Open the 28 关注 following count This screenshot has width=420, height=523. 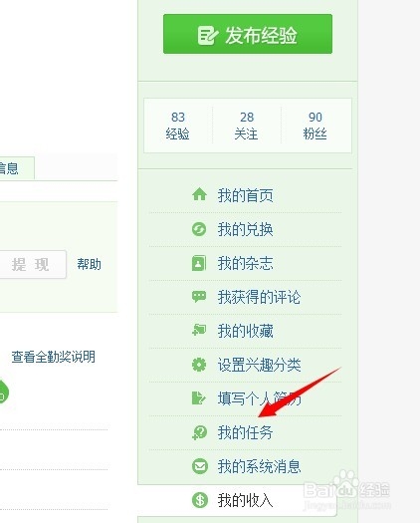click(x=247, y=126)
